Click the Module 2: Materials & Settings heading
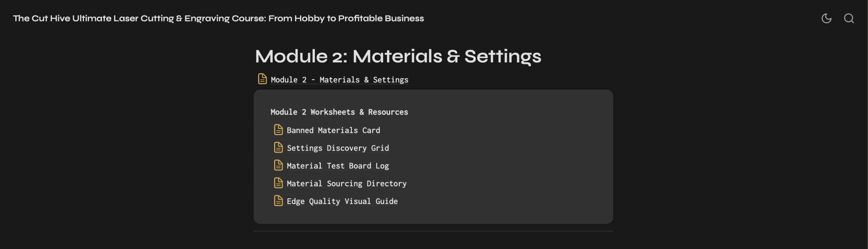 tap(398, 56)
